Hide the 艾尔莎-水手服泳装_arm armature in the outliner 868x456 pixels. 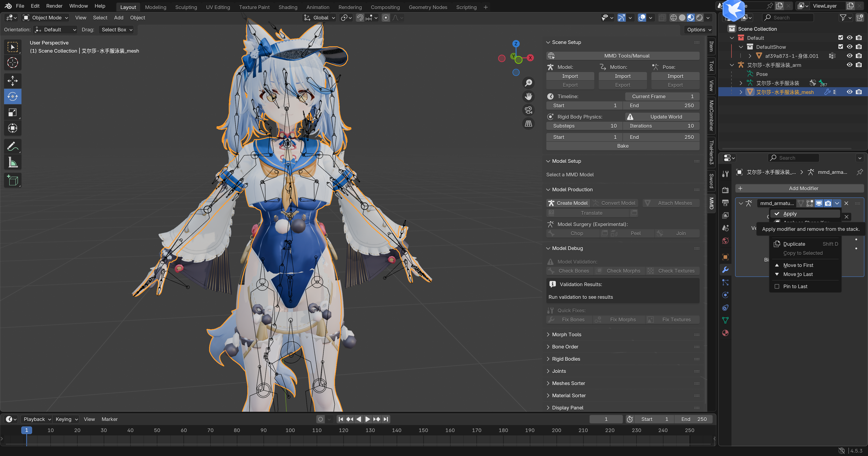tap(849, 65)
